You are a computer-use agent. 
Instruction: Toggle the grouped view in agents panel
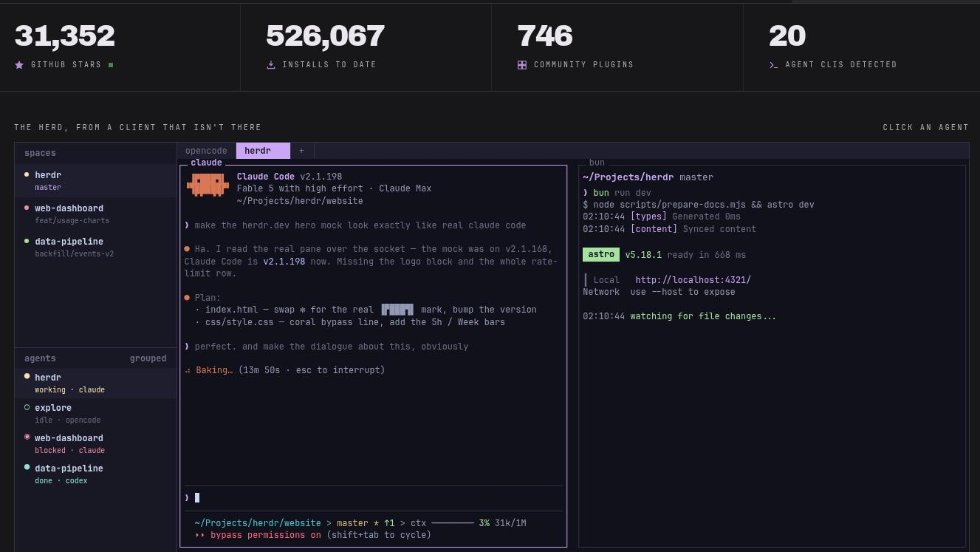(x=148, y=358)
